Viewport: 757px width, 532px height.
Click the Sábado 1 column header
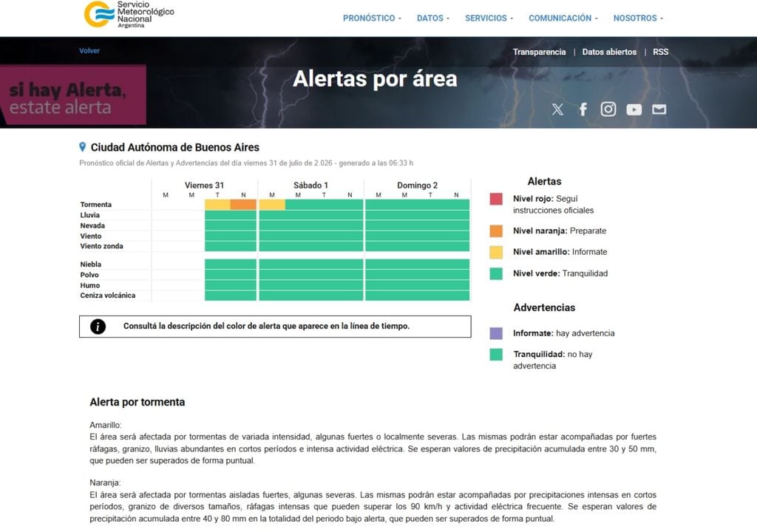pos(311,185)
